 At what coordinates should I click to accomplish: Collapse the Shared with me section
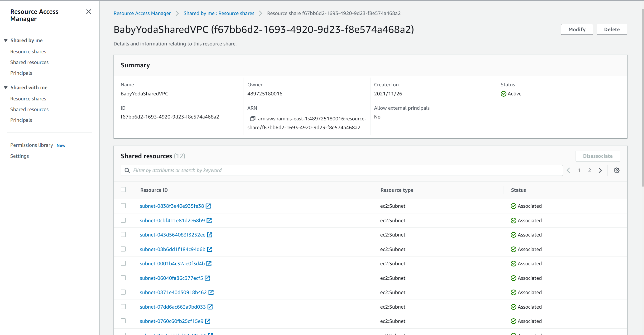tap(6, 87)
